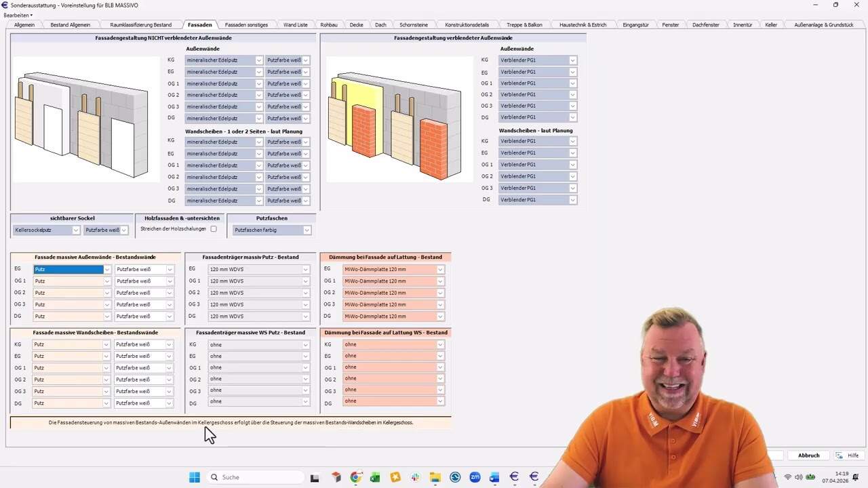This screenshot has width=868, height=488.
Task: Toggle the Streichen der Holzschalungen checkbox
Action: [214, 228]
